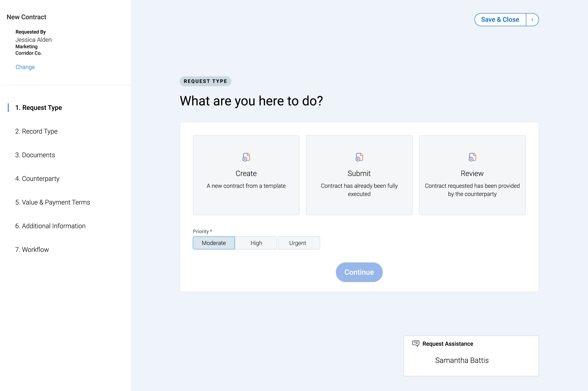Screen dimensions: 588x391
Task: Click the Change requester link
Action: 25,67
